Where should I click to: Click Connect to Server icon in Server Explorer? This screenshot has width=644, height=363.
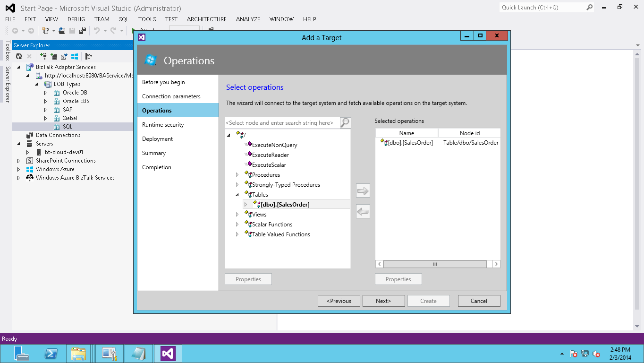pos(54,56)
